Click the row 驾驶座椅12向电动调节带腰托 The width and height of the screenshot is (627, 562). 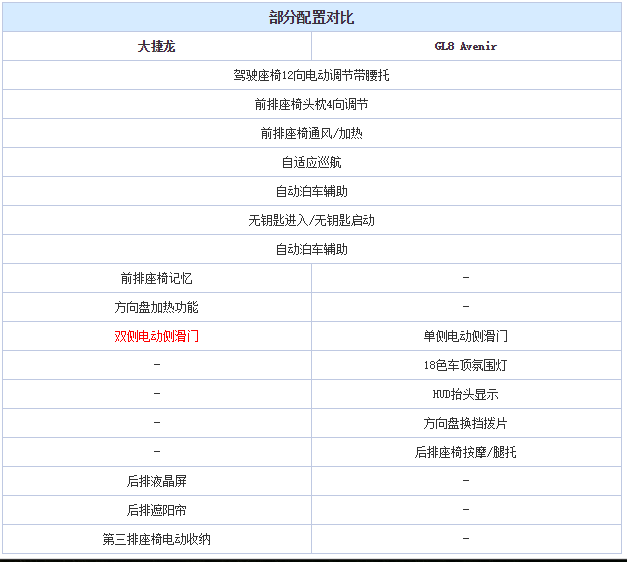pyautogui.click(x=312, y=75)
